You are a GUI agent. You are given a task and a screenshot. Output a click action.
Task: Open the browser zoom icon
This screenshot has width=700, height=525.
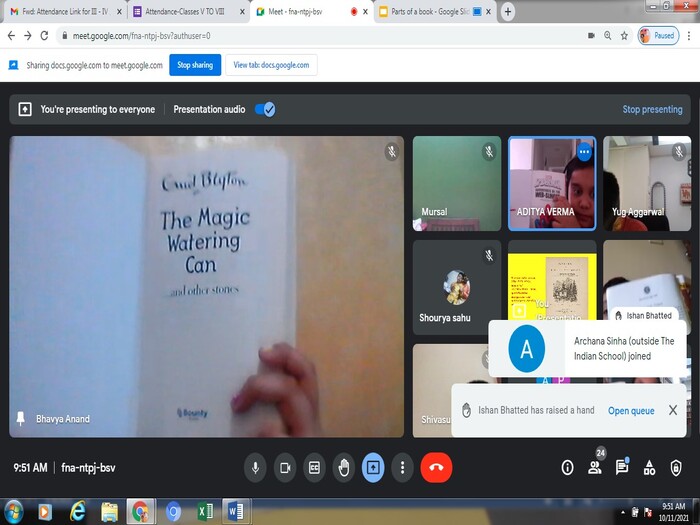click(608, 36)
